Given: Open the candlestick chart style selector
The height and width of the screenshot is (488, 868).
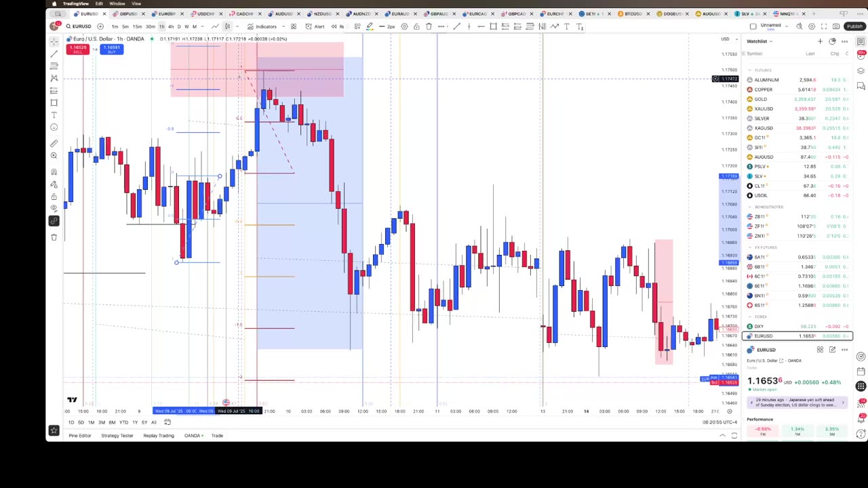Looking at the screenshot, I should click(x=227, y=26).
